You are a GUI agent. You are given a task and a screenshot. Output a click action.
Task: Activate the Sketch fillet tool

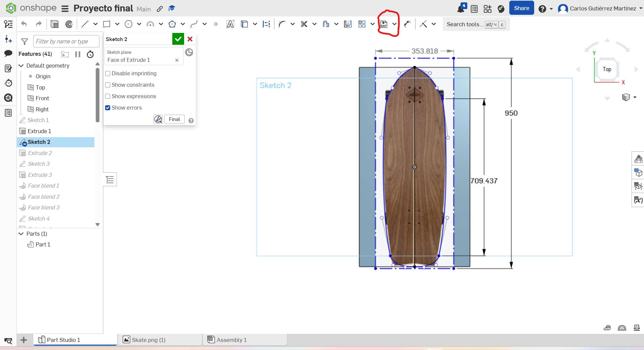click(x=282, y=24)
